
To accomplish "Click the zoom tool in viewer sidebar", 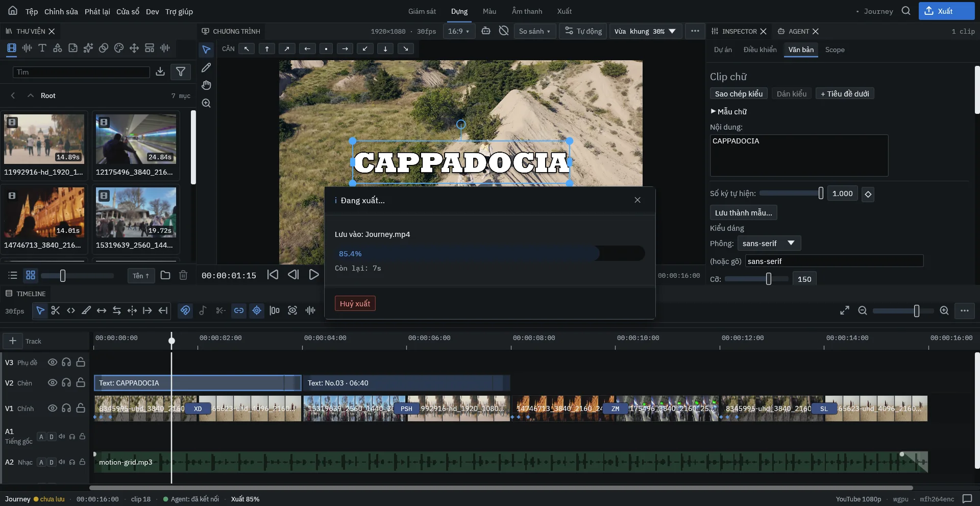I will [206, 103].
